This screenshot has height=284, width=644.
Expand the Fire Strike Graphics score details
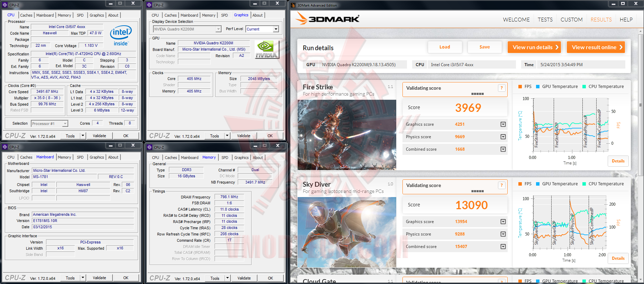click(x=503, y=124)
